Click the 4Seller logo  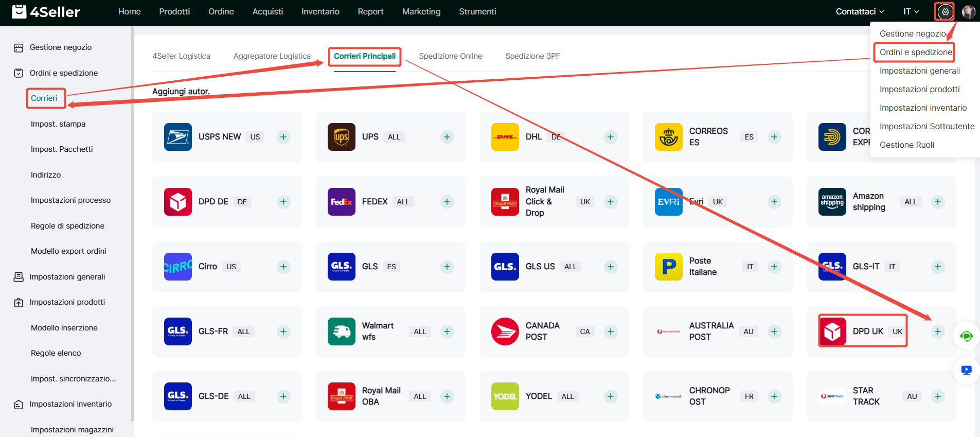tap(46, 11)
